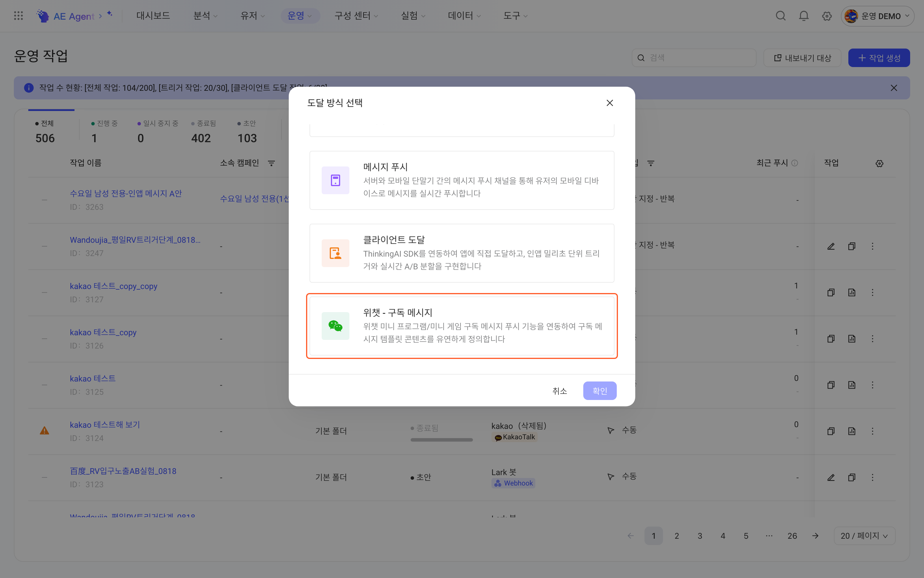Click 취소 to cancel the dialog
This screenshot has width=924, height=578.
tap(559, 391)
